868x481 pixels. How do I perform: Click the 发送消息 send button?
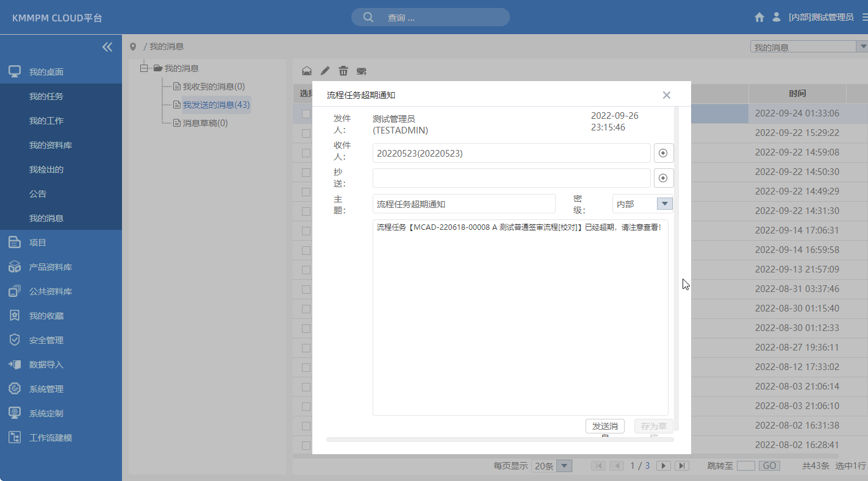coord(604,426)
